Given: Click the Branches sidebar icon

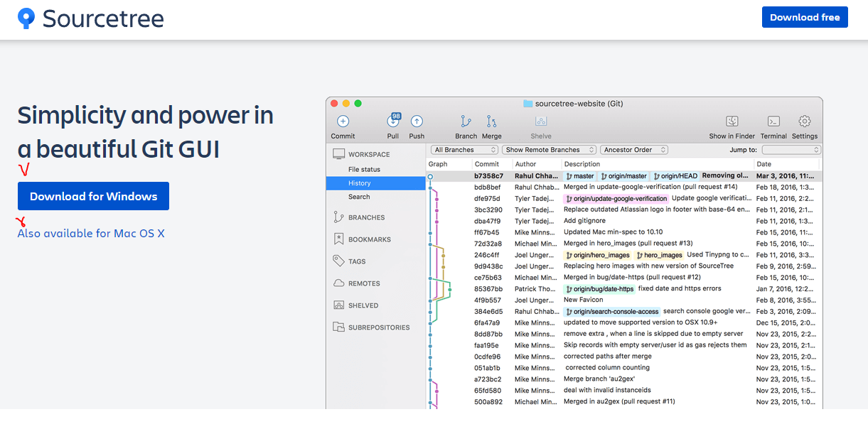Looking at the screenshot, I should click(338, 217).
